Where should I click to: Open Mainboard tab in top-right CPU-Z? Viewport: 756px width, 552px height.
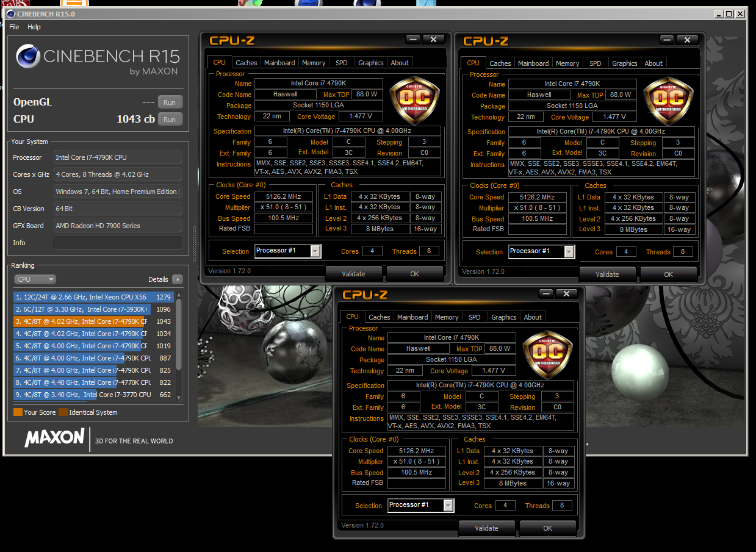(x=533, y=63)
